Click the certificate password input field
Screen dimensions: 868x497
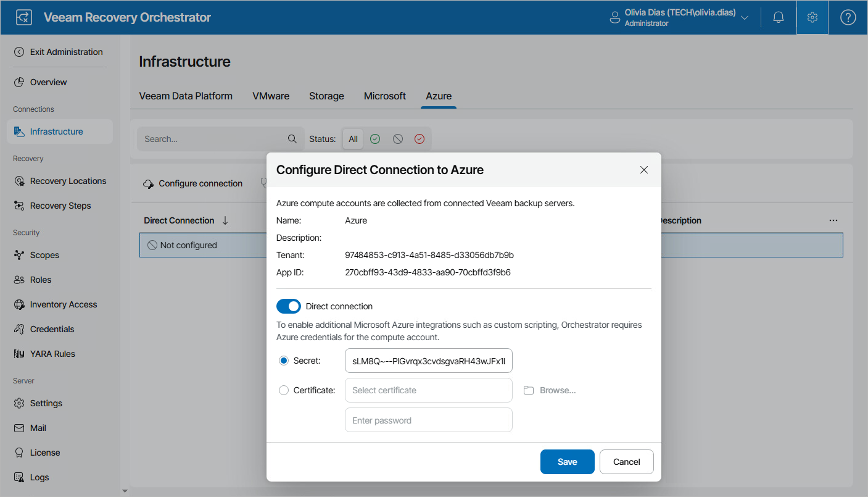(429, 420)
